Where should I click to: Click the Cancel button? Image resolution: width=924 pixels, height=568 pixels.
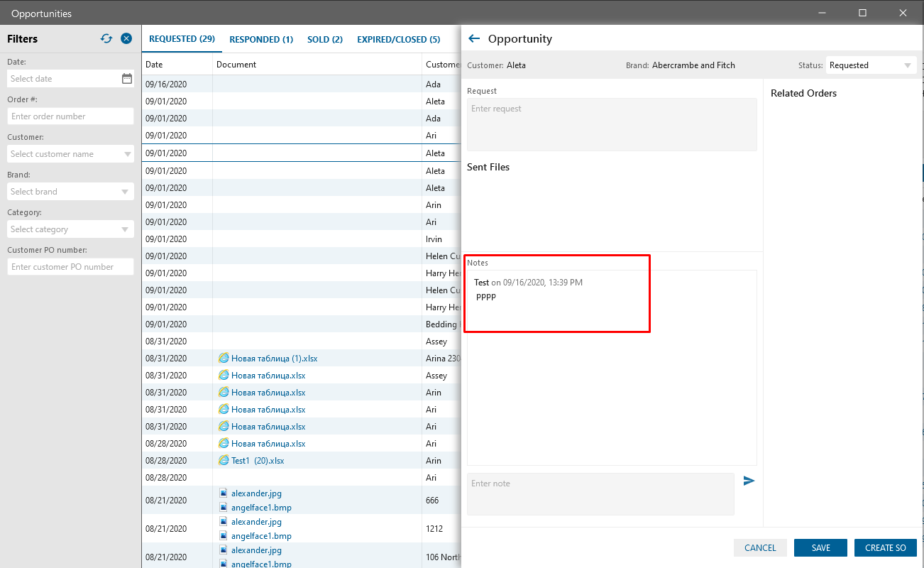pos(760,547)
